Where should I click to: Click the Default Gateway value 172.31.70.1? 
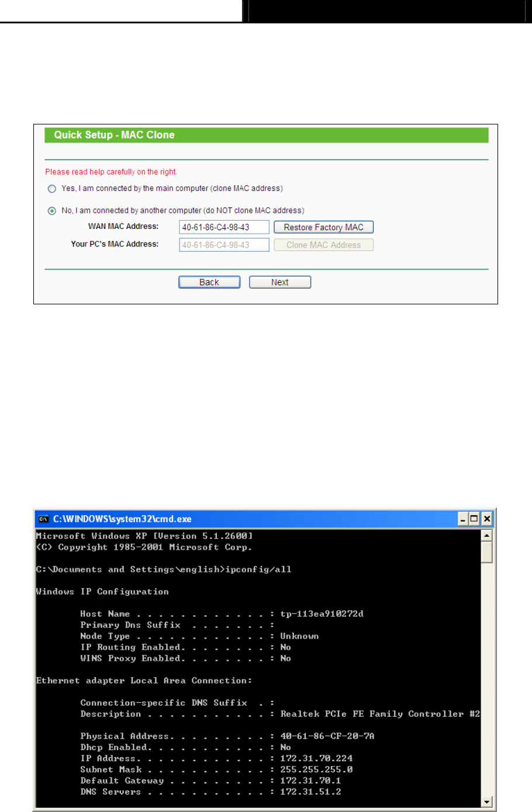310,780
